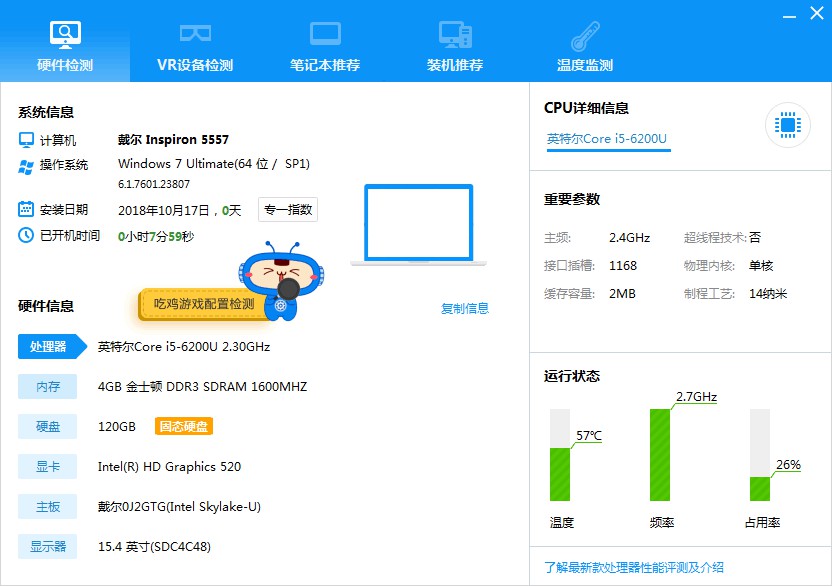The image size is (832, 586).
Task: Click the 物理内核 value 单核
Action: pyautogui.click(x=761, y=265)
